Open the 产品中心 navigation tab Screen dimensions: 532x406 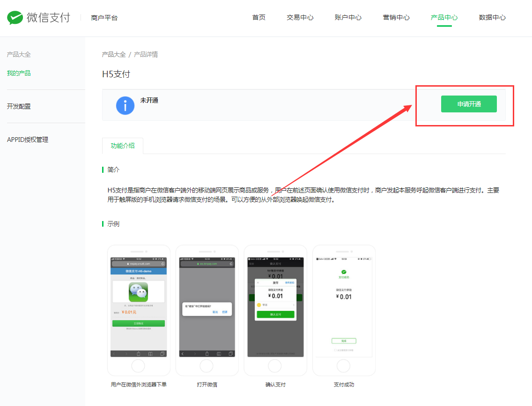click(444, 17)
